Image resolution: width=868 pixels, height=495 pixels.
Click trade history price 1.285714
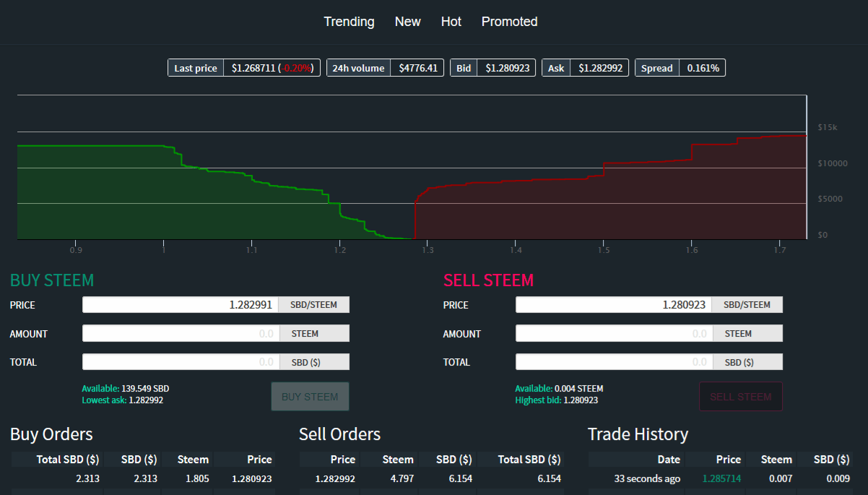click(721, 478)
